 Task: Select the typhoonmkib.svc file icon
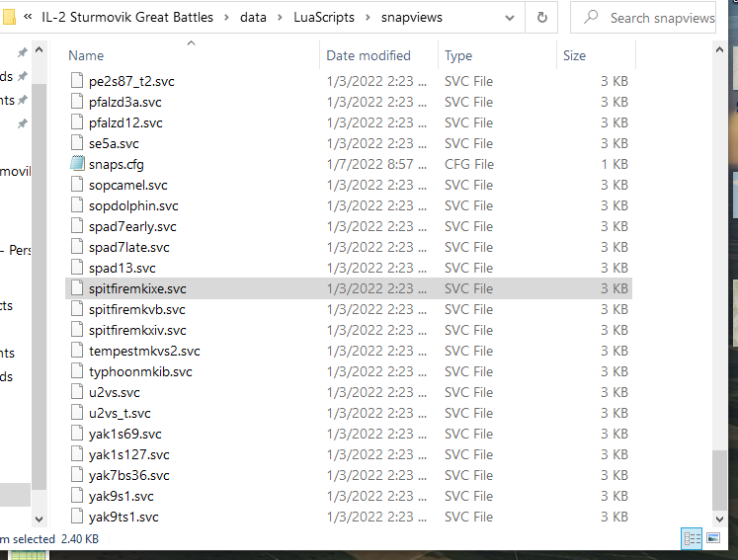tap(77, 370)
